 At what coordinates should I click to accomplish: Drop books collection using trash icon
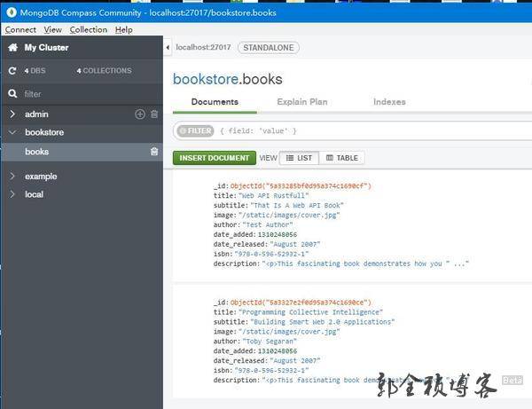click(154, 152)
